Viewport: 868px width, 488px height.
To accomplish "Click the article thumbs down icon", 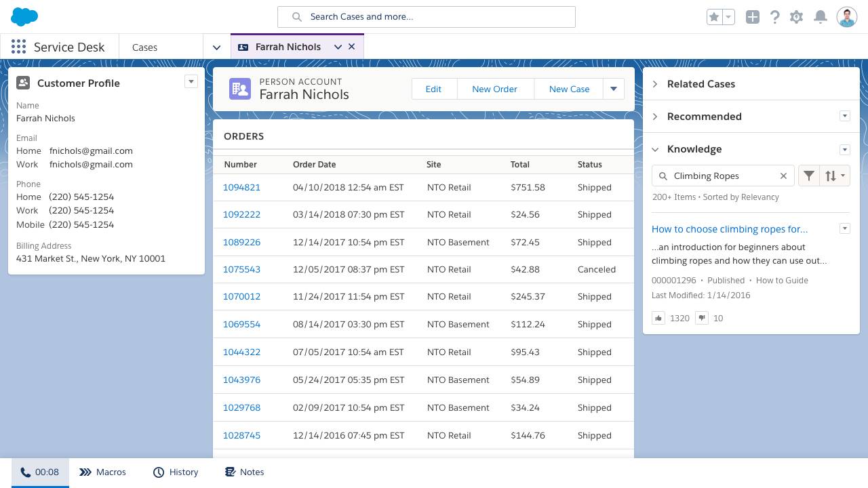I will click(x=702, y=318).
